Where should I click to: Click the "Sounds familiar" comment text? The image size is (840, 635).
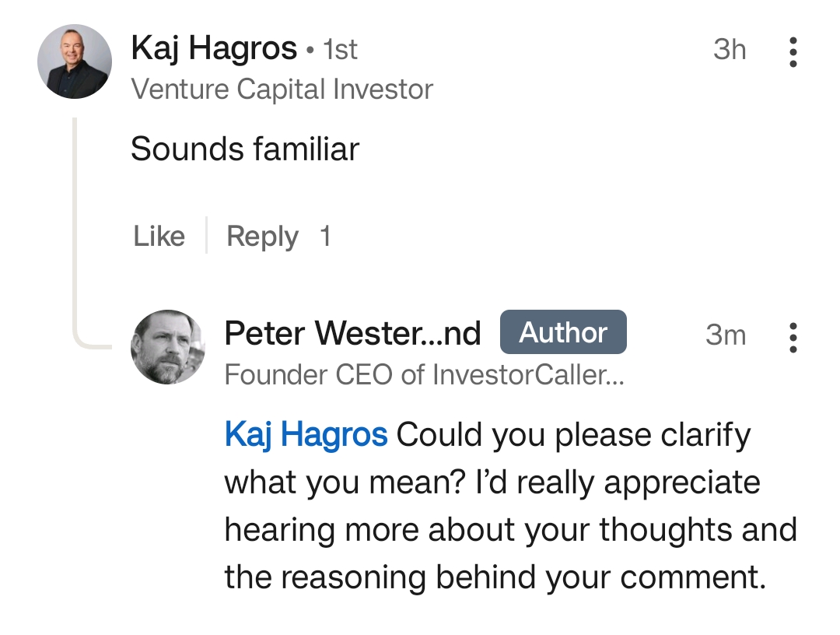pos(245,149)
